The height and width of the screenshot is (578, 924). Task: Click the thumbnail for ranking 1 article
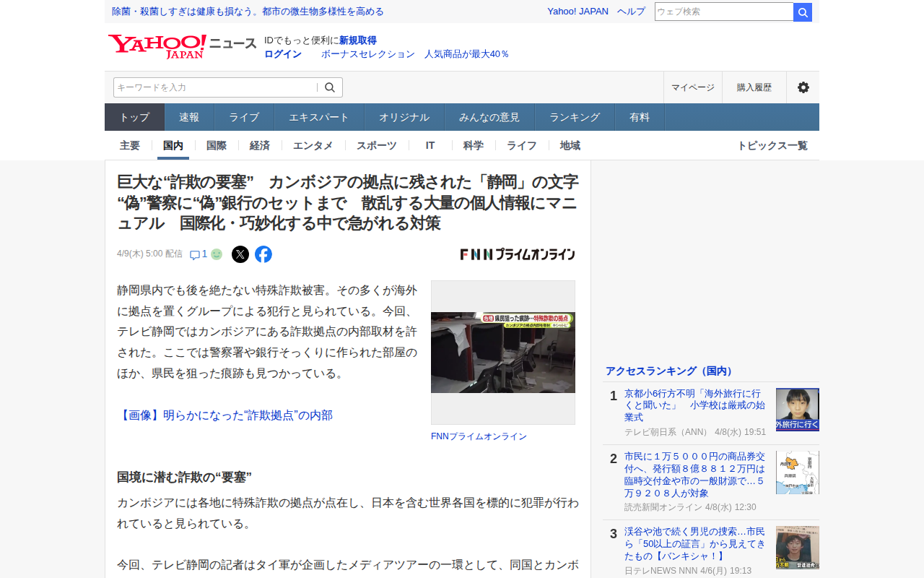(798, 410)
